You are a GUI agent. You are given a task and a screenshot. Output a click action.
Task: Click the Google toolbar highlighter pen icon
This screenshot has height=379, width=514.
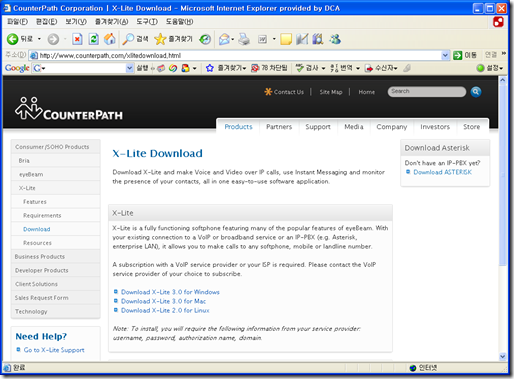407,68
